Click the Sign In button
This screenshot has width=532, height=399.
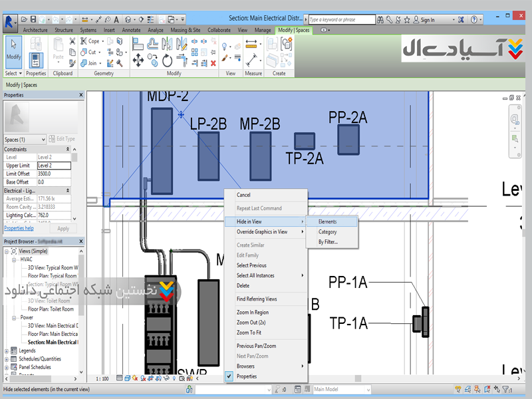click(427, 20)
